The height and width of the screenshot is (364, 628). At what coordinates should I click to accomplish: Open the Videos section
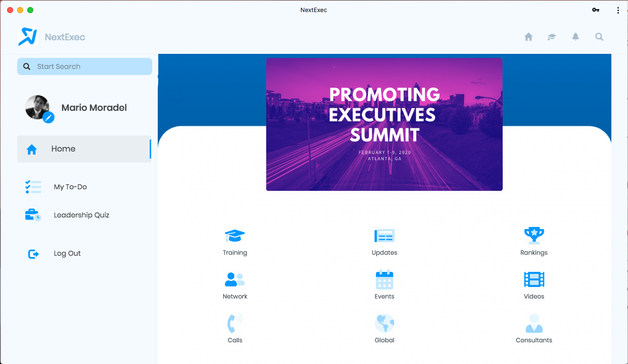click(534, 284)
